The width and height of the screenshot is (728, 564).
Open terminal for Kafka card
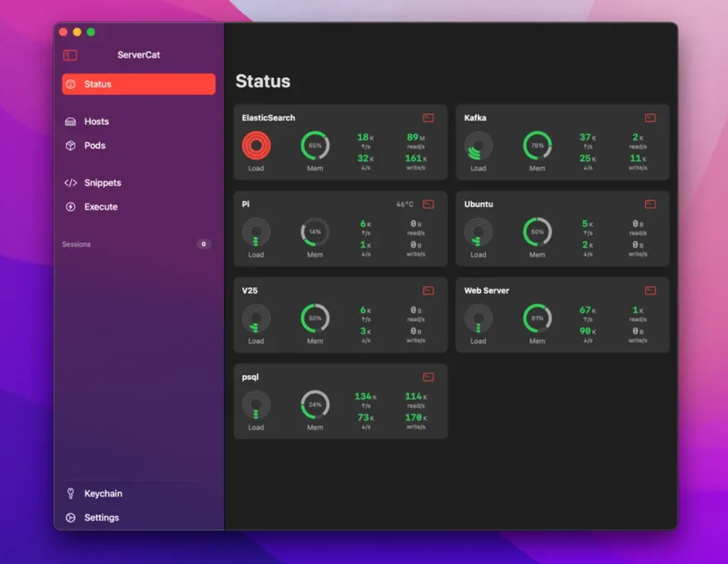650,118
